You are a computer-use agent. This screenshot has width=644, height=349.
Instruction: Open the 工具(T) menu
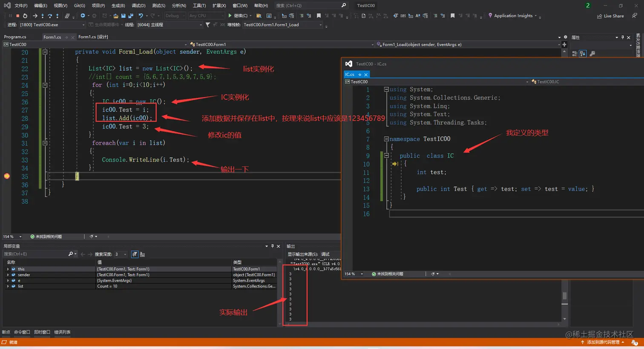199,6
